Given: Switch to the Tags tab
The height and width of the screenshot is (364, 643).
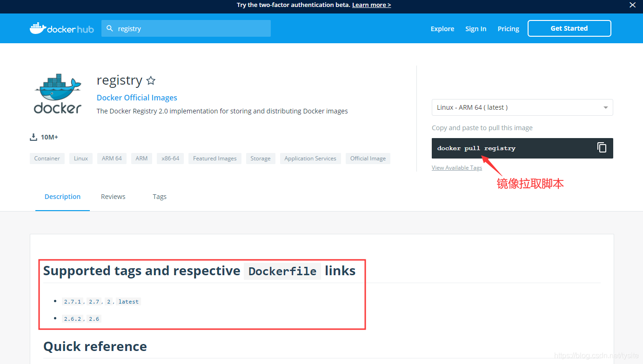Looking at the screenshot, I should coord(160,197).
